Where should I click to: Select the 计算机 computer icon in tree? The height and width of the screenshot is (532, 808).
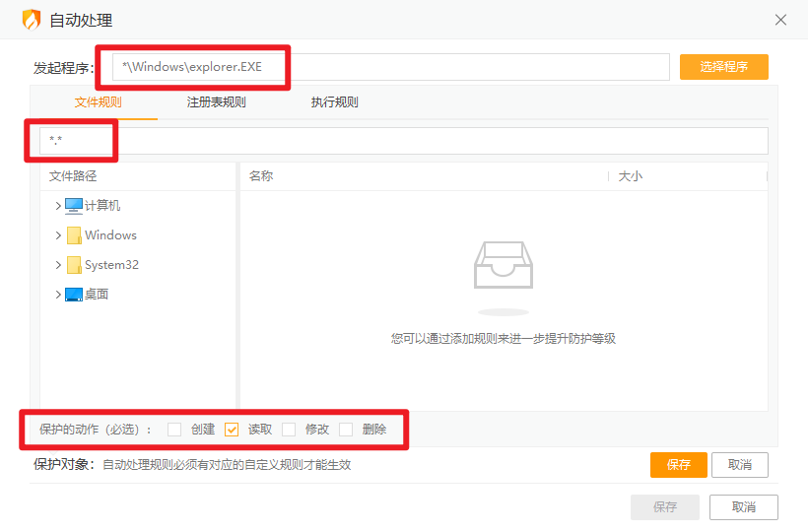74,206
